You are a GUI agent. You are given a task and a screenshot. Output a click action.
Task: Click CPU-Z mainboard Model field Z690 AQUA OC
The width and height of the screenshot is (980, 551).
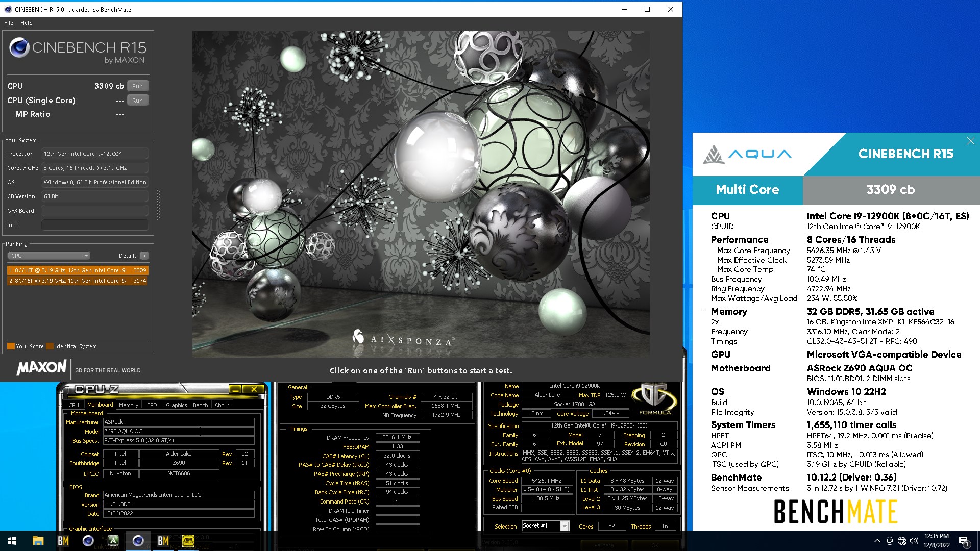151,431
